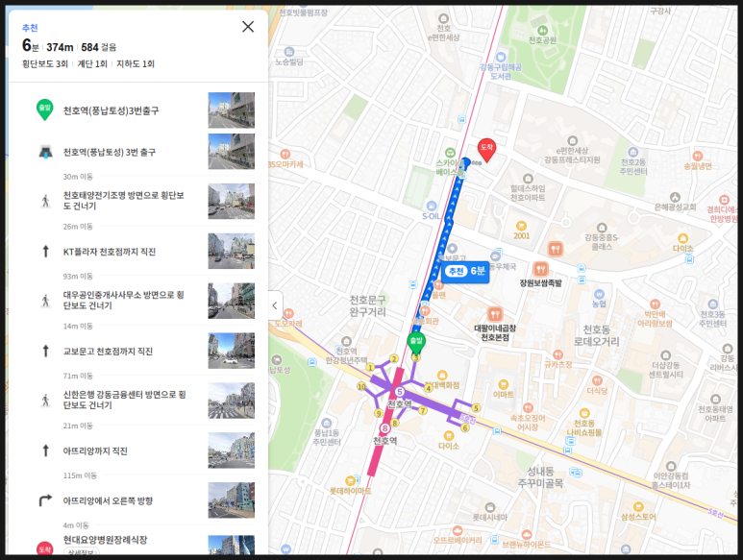The image size is (743, 560).
Task: Open thumbnail for 대우공인중개사사무소 crosswalk step
Action: tap(232, 301)
